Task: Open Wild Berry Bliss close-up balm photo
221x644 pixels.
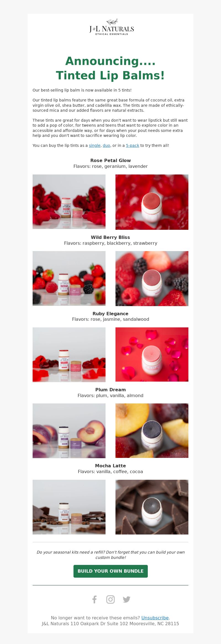Action: [x=152, y=278]
